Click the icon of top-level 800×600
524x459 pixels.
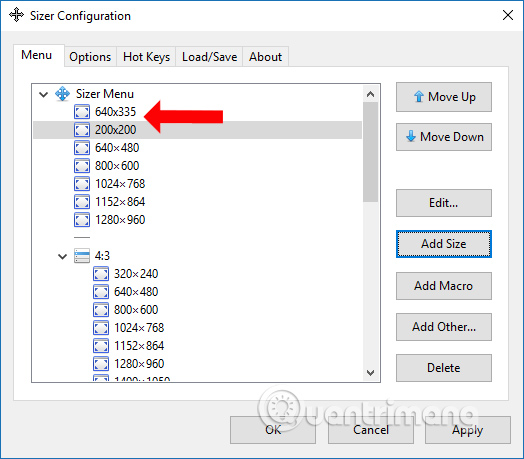82,166
